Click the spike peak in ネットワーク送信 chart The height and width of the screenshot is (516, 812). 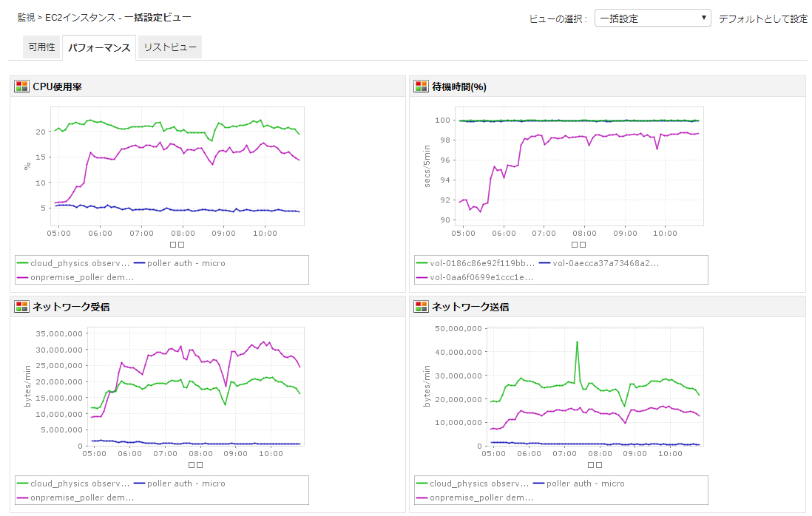pos(577,342)
